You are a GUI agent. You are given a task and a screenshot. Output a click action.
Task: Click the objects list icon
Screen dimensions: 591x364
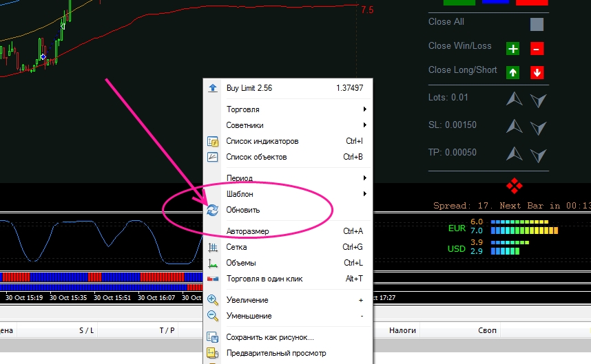coord(213,157)
